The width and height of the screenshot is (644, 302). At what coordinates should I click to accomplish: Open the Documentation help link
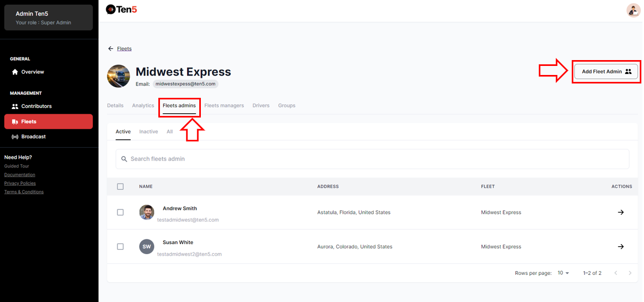tap(20, 174)
